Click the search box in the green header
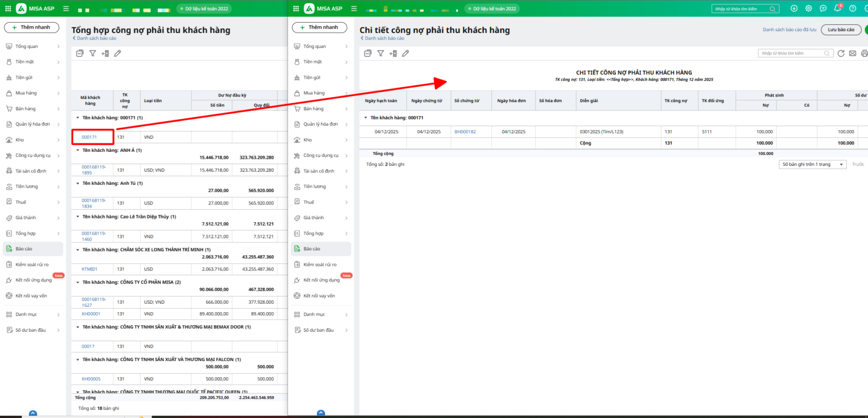Viewport: 868px width, 418px height. pyautogui.click(x=741, y=9)
